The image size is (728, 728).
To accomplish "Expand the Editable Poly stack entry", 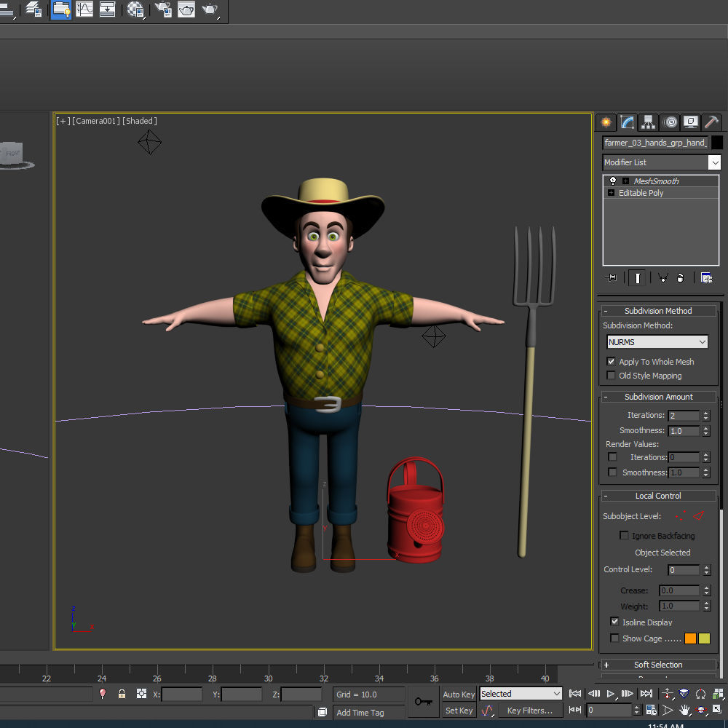I will click(x=611, y=193).
